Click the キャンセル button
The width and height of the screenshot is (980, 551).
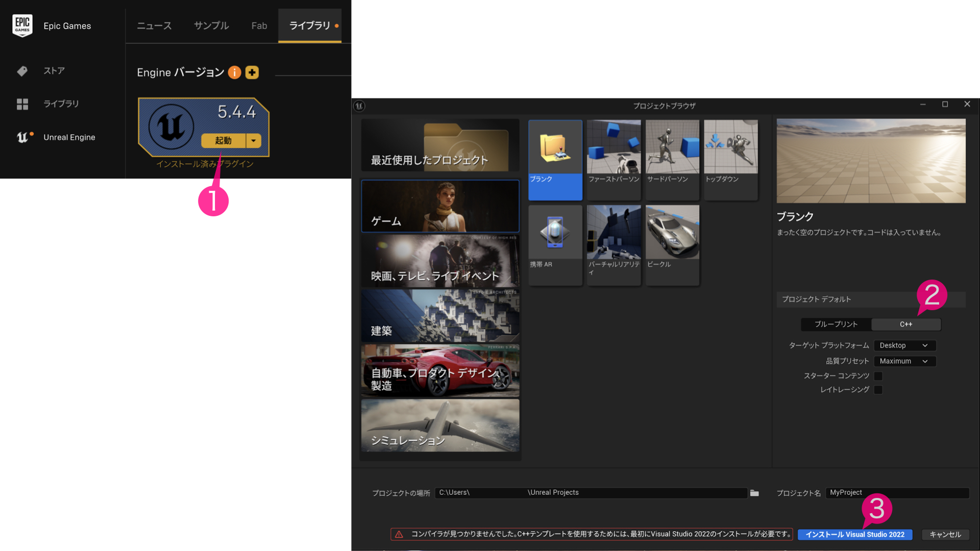(x=945, y=535)
